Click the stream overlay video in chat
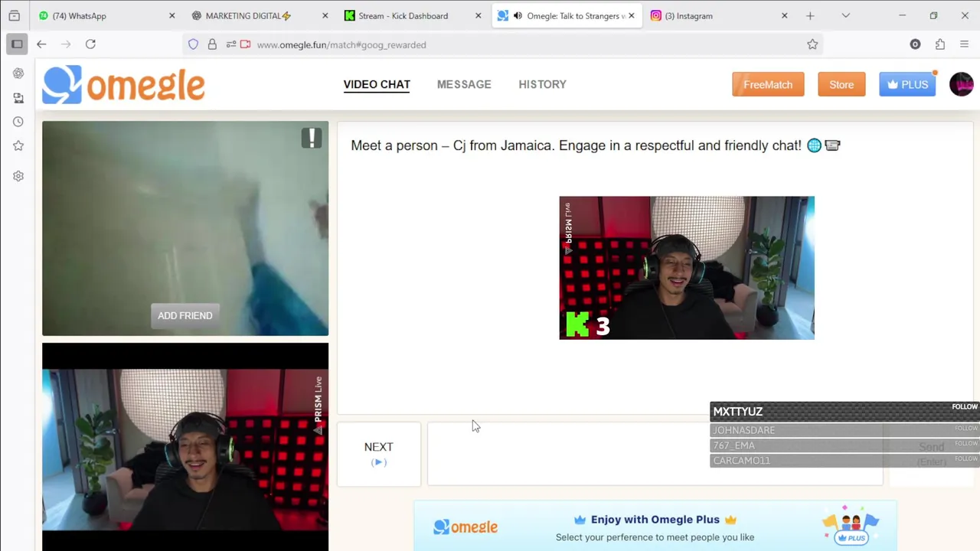 point(687,268)
